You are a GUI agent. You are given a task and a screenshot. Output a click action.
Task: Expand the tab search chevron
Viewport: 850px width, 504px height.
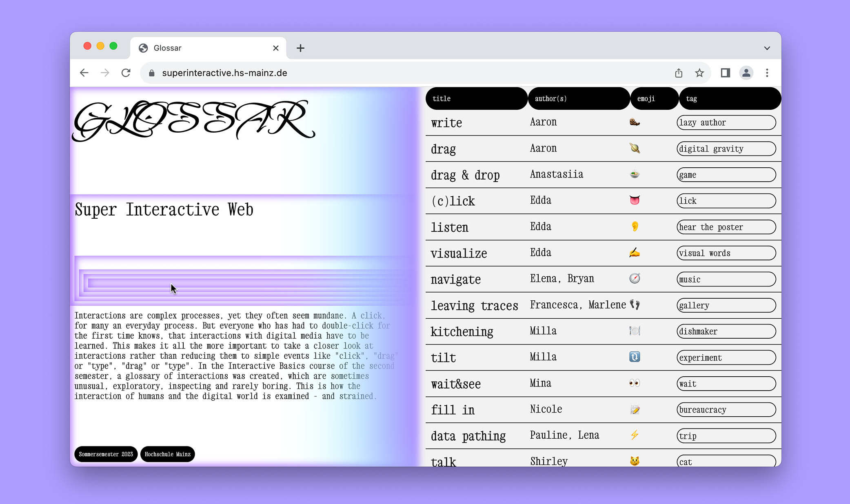(767, 48)
